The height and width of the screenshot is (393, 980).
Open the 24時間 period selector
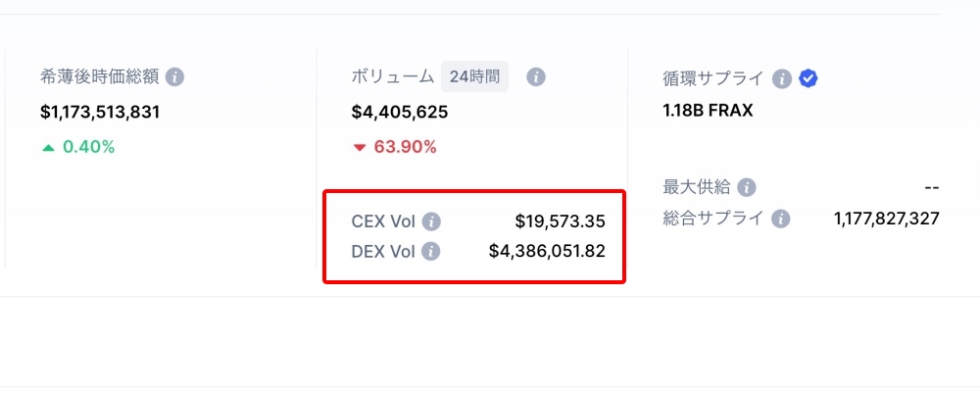tap(475, 76)
